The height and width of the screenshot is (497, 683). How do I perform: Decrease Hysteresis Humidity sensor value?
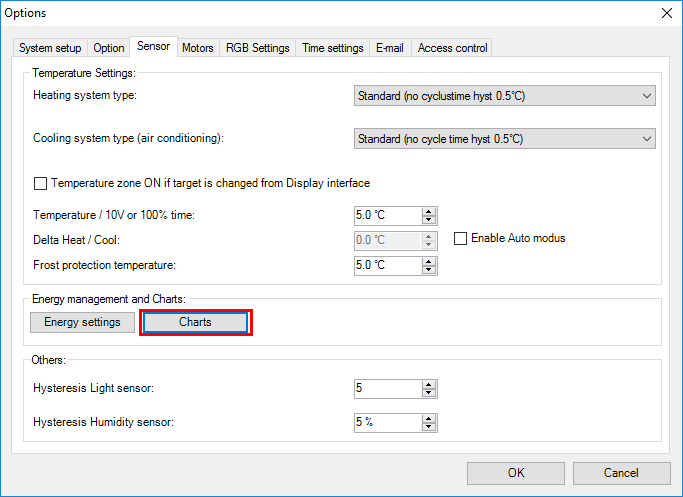[430, 427]
